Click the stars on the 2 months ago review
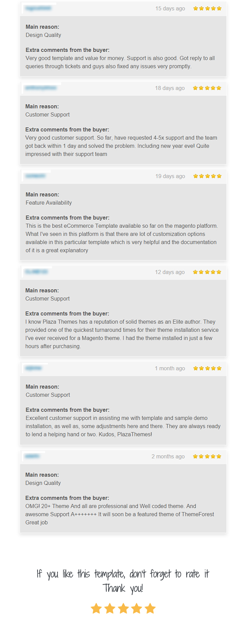Image resolution: width=246 pixels, height=644 pixels. click(x=207, y=457)
